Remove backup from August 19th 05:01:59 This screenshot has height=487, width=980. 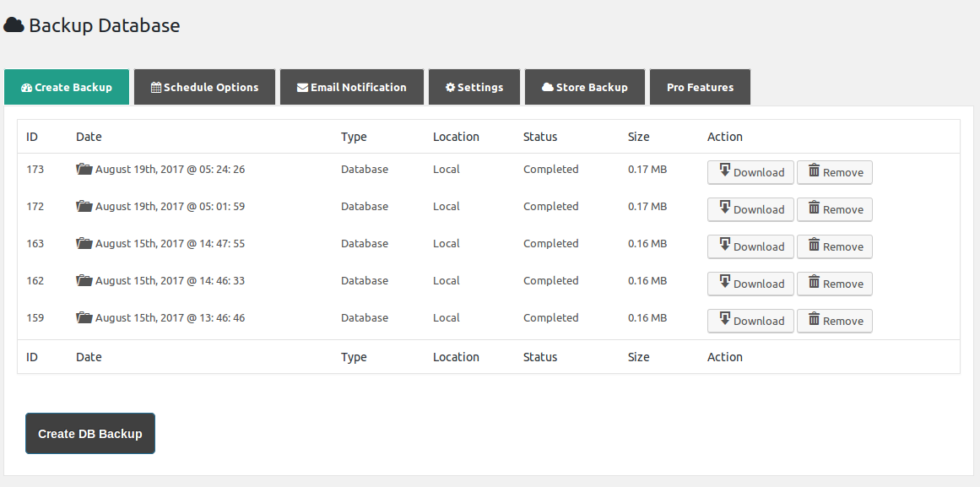point(834,209)
